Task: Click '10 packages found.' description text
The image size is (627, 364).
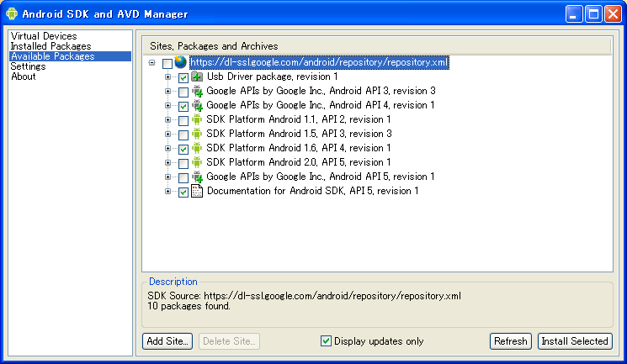Action: (189, 306)
